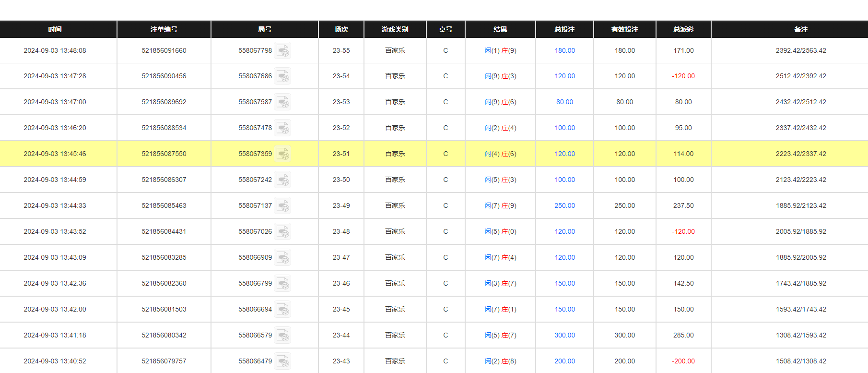Click the blue 80.00 bet amount
This screenshot has height=373, width=868.
(x=564, y=102)
